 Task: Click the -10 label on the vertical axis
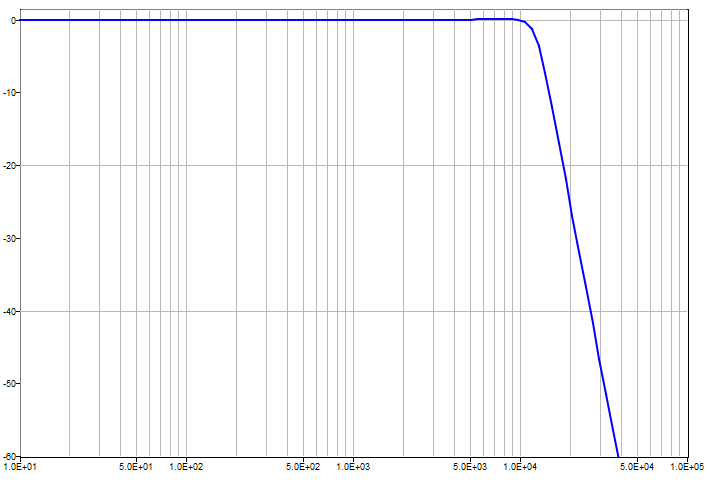8,92
